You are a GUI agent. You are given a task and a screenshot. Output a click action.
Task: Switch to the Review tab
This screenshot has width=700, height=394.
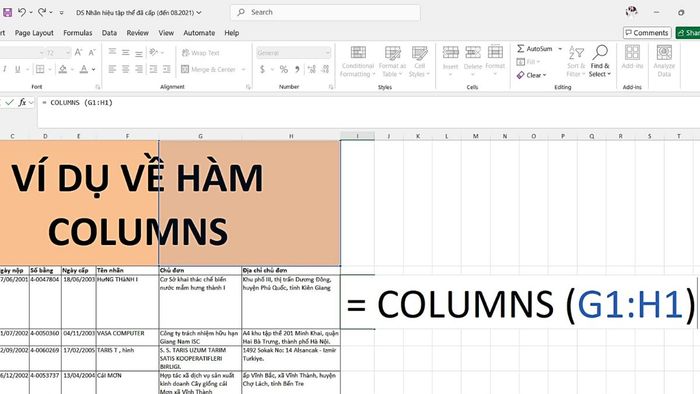[138, 33]
